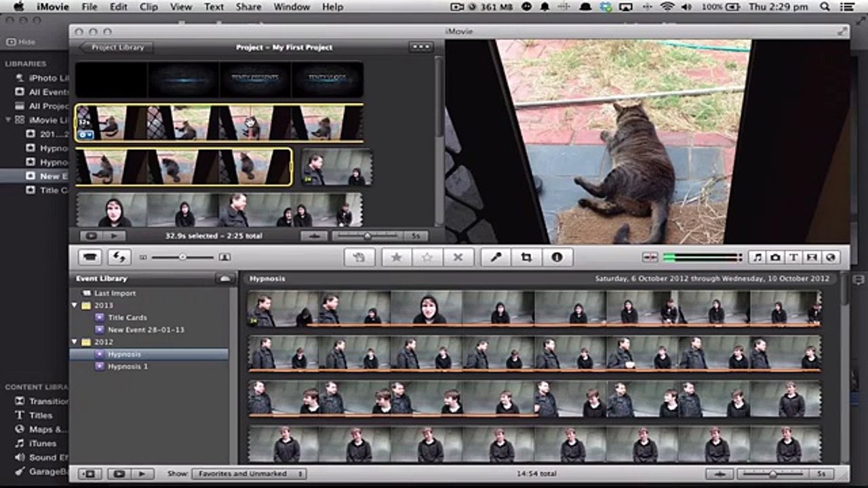Click the cat clip thumbnail in project

[x=219, y=123]
